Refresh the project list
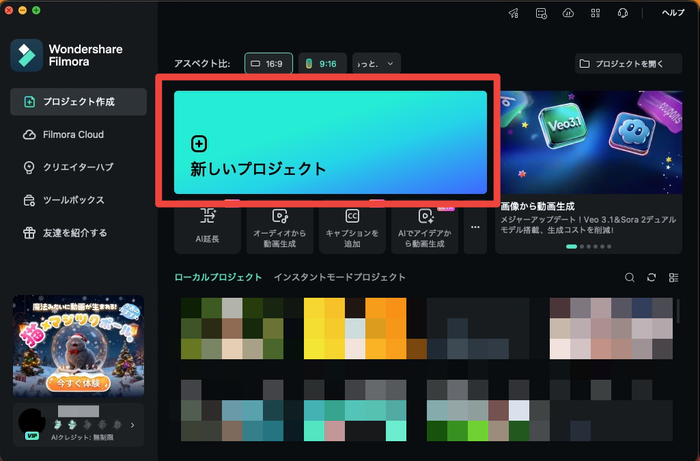 click(652, 278)
